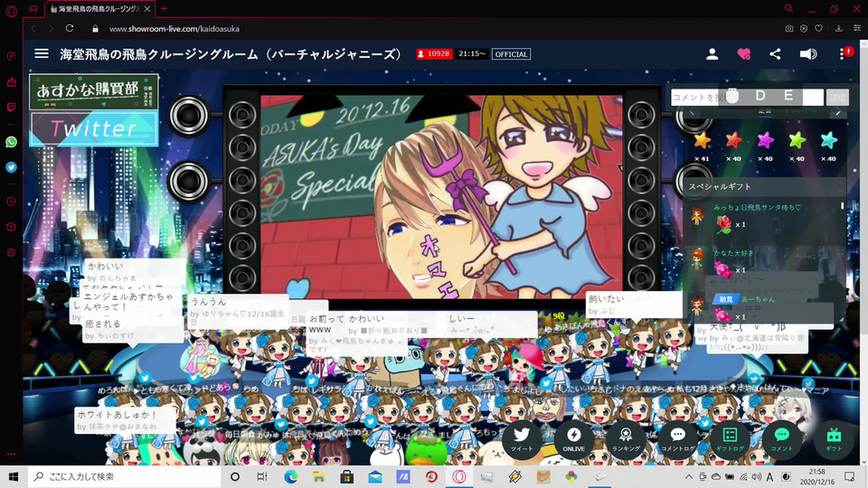Open the コメントログ comment log button
868x488 pixels.
(x=677, y=439)
